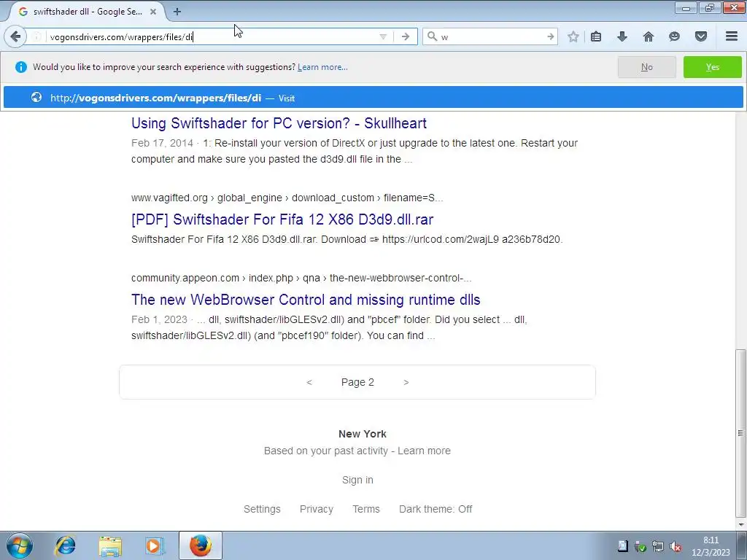Bookmark this page with star icon
The height and width of the screenshot is (560, 747).
(x=573, y=36)
